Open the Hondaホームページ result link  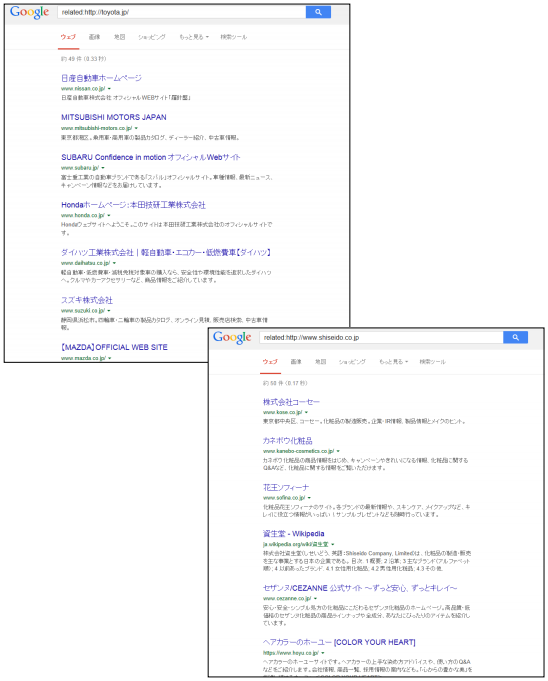[x=133, y=205]
